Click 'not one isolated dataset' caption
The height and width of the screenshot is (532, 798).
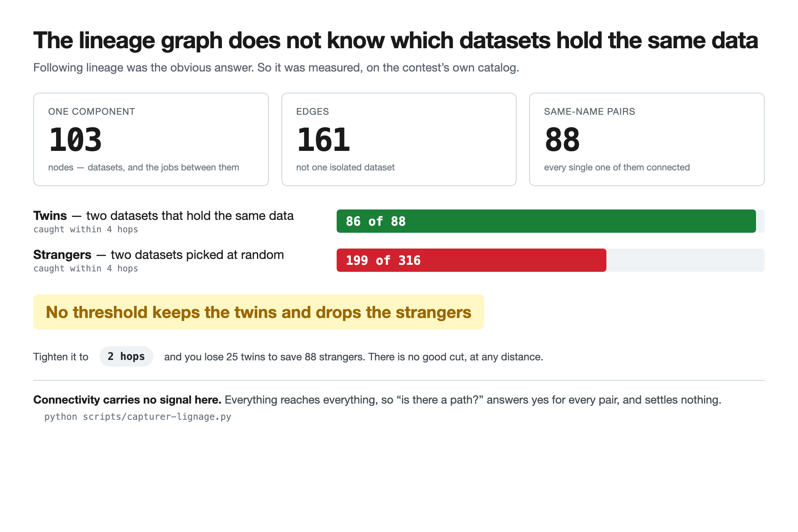click(345, 167)
